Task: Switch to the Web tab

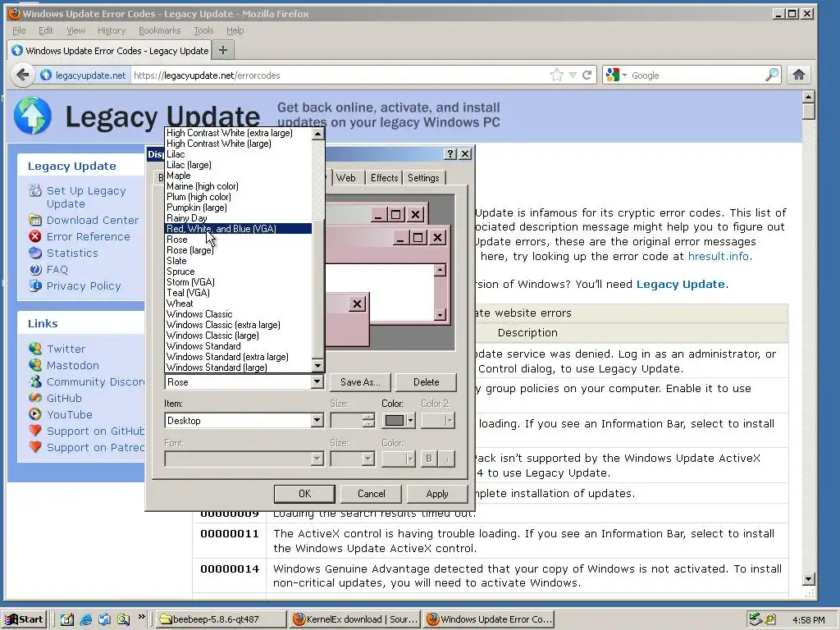Action: pyautogui.click(x=345, y=178)
